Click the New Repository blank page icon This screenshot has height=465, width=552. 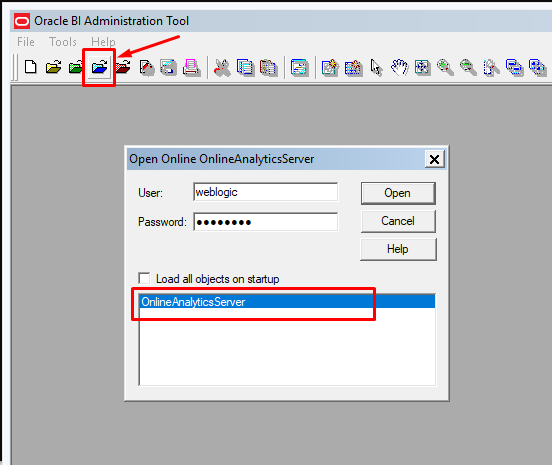[x=31, y=67]
